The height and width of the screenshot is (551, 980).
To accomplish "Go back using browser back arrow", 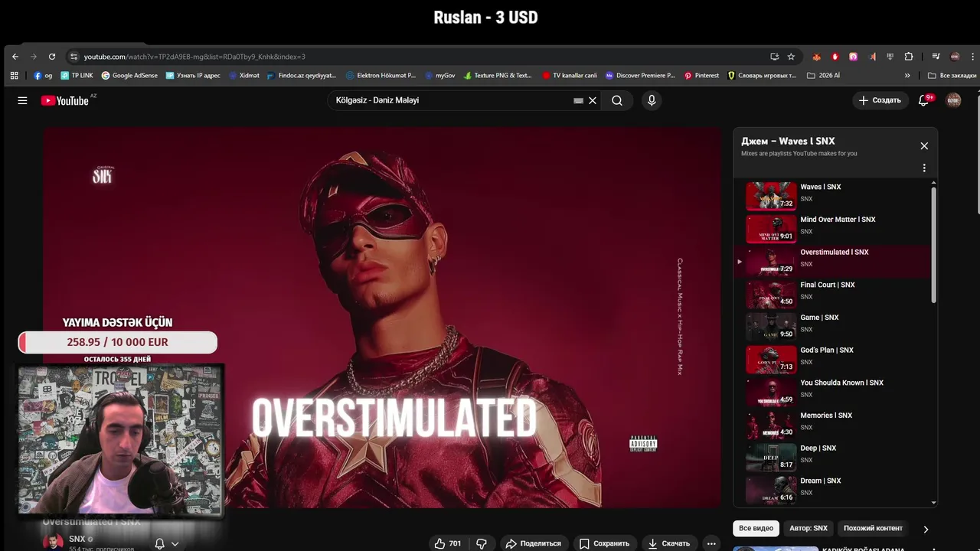I will [x=15, y=57].
